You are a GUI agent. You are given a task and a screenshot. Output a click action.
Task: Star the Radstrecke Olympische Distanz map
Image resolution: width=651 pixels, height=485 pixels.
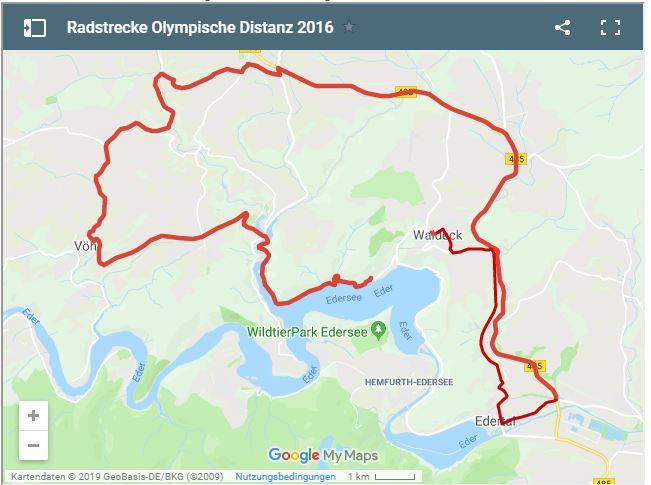tap(349, 27)
